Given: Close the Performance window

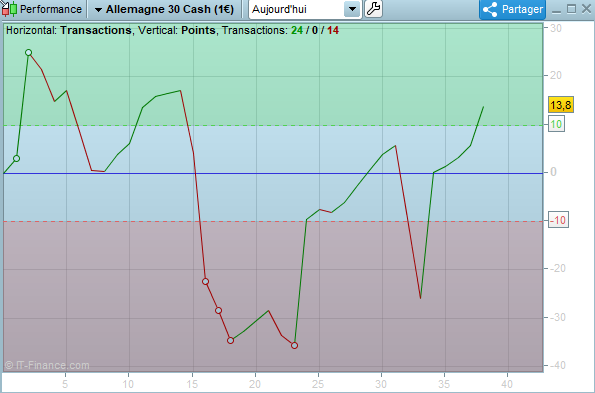Looking at the screenshot, I should click(586, 9).
